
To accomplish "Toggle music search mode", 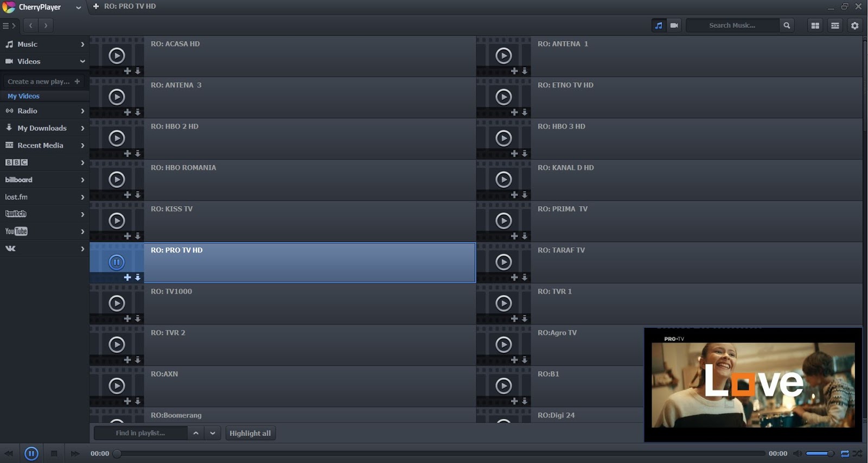I will 659,26.
